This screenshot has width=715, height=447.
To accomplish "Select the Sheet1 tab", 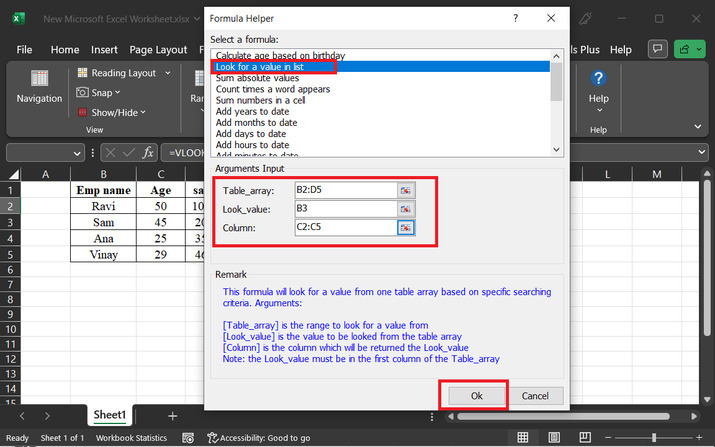I will (x=109, y=415).
